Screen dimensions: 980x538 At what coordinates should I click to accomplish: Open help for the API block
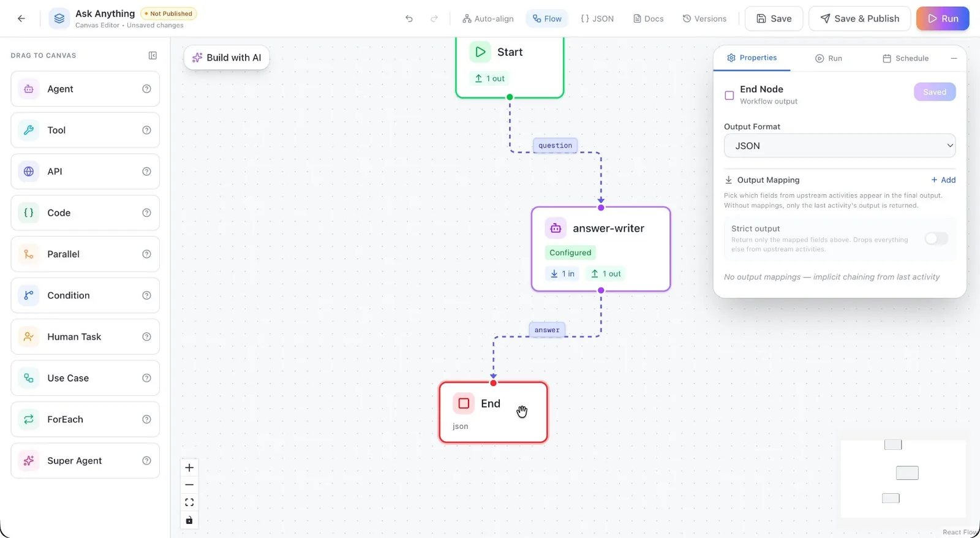pos(146,172)
